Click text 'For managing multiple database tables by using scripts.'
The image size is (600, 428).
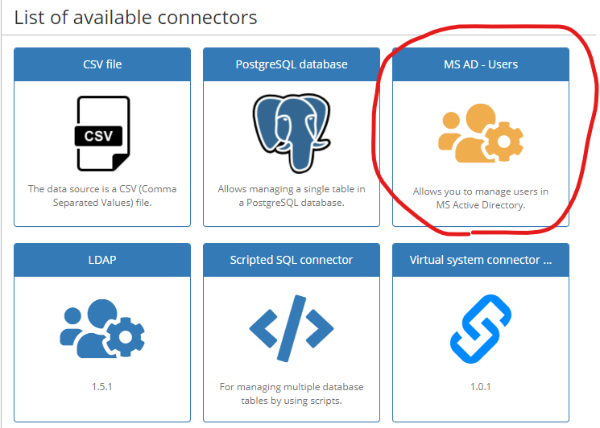pyautogui.click(x=292, y=394)
